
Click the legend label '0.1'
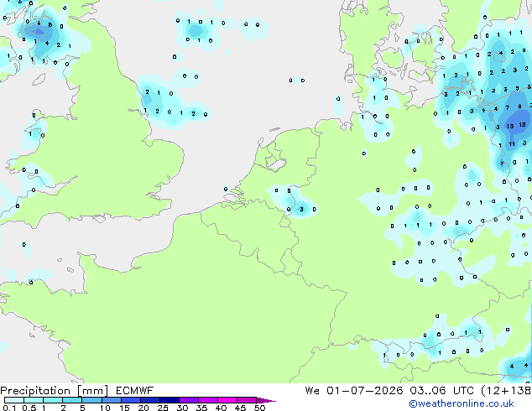click(x=9, y=408)
